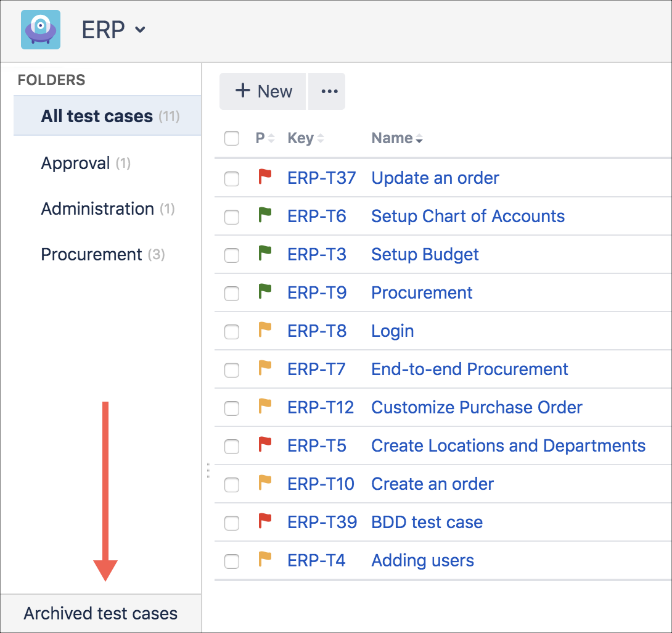Image resolution: width=672 pixels, height=633 pixels.
Task: Click the red priority flag of ERP-T37
Action: coord(264,178)
